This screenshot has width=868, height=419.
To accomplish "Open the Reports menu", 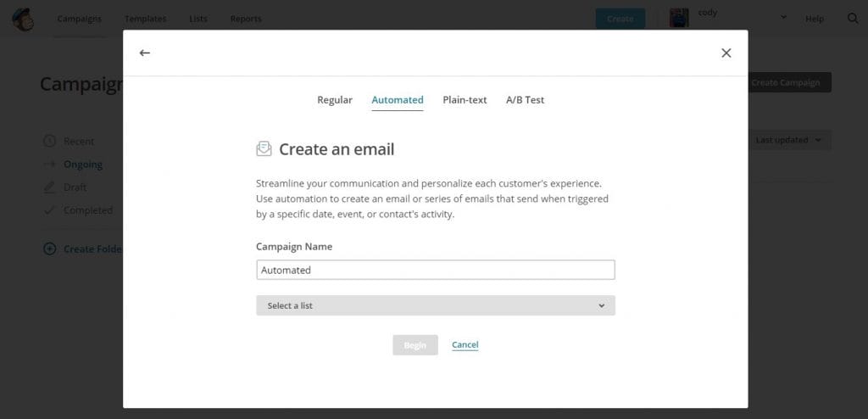I will (246, 19).
